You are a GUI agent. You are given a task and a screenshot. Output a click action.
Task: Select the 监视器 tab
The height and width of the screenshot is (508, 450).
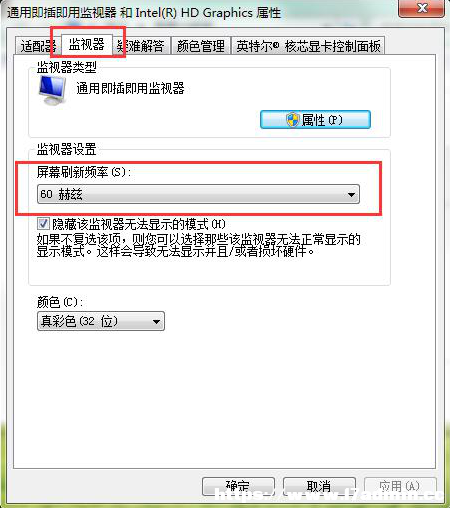[x=87, y=44]
